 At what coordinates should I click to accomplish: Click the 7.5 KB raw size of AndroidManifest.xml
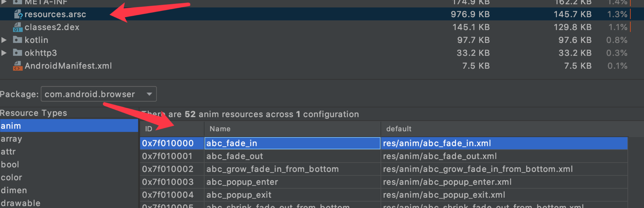coord(476,66)
